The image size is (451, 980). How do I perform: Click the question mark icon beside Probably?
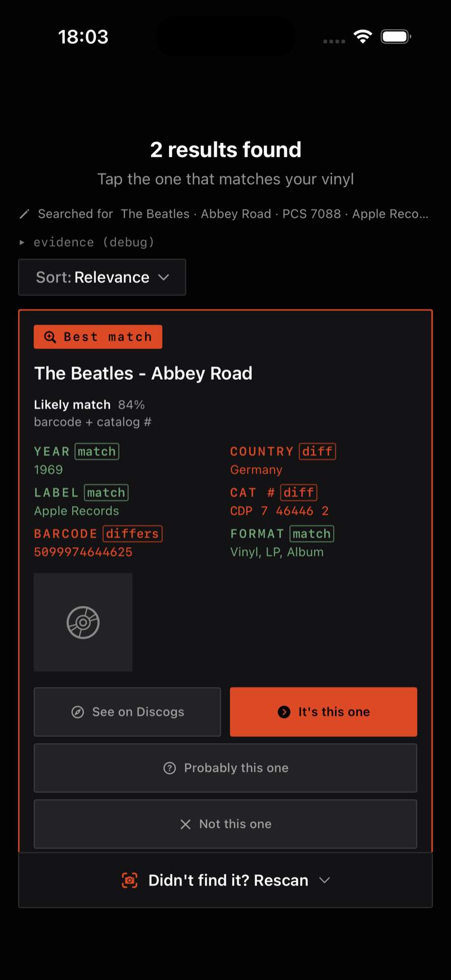(x=170, y=768)
